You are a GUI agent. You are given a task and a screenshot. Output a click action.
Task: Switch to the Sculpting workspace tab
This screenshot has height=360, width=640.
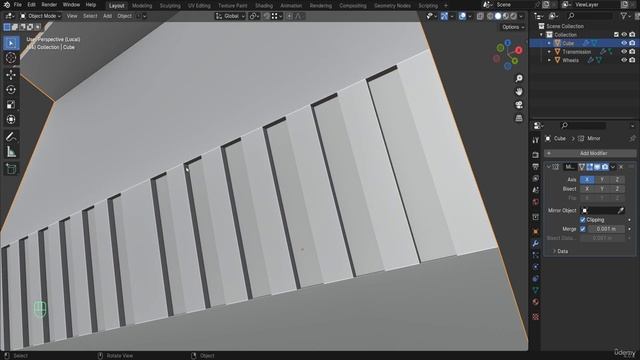click(170, 6)
